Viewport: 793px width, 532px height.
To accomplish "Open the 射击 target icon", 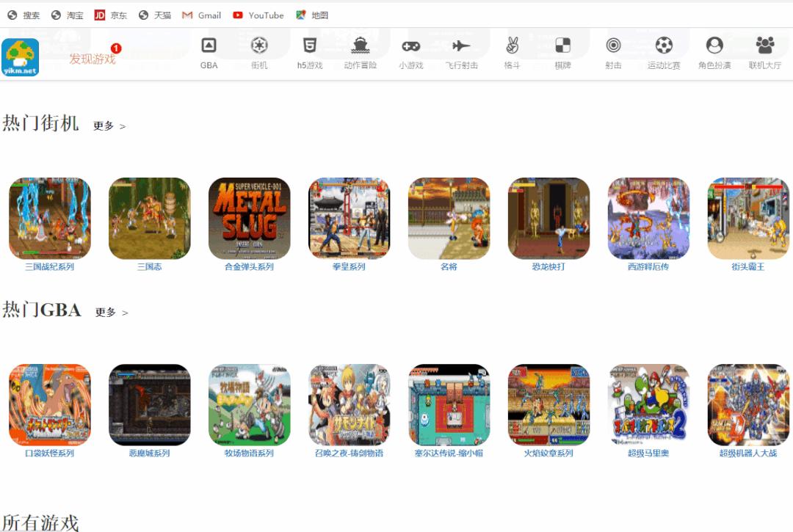I will 613,45.
